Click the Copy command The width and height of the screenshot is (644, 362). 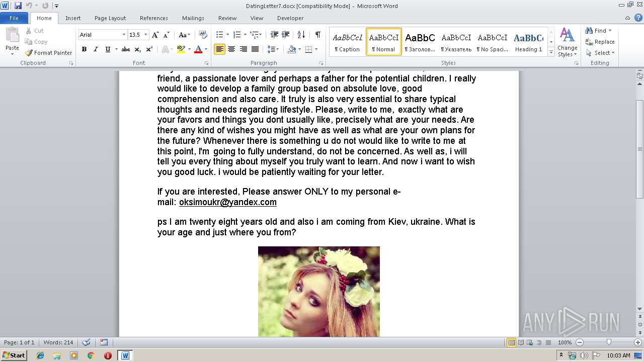(x=36, y=42)
